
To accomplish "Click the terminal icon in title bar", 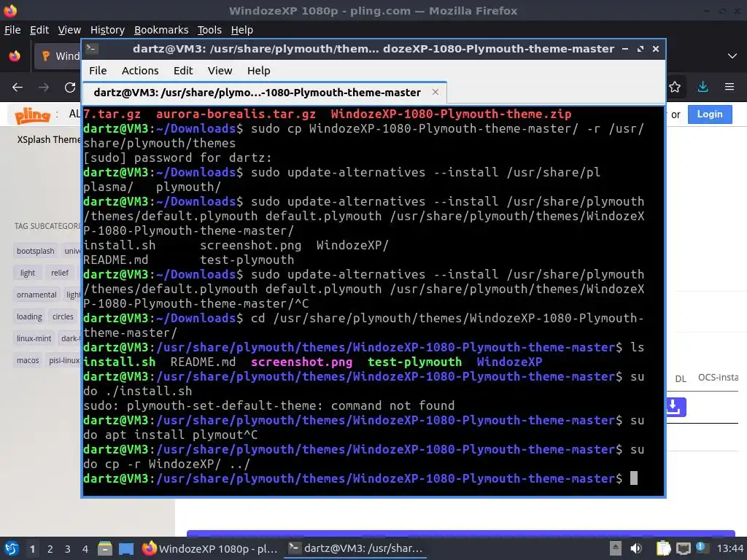I will [x=92, y=49].
